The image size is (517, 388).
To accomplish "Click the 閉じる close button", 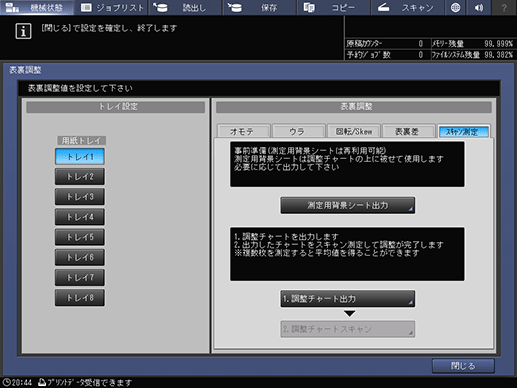I will pos(463,366).
